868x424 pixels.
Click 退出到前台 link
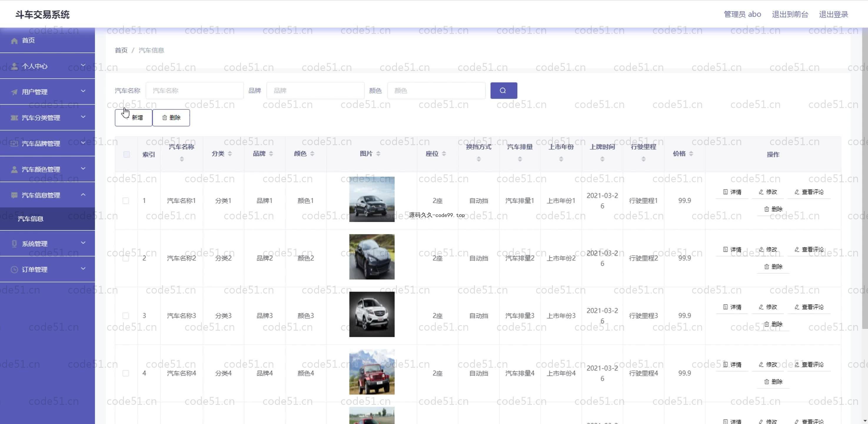[790, 14]
